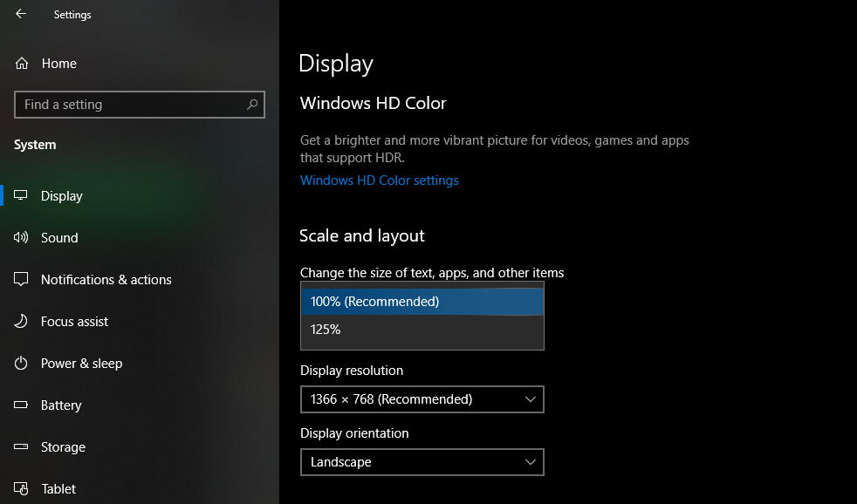Open Battery settings
Image resolution: width=857 pixels, height=504 pixels.
pyautogui.click(x=61, y=405)
